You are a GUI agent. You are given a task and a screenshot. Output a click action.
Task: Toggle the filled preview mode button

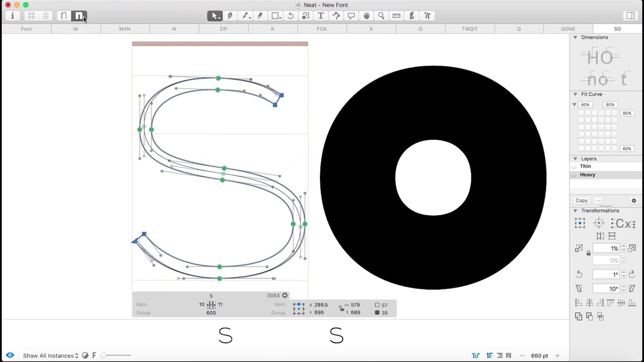click(x=79, y=16)
